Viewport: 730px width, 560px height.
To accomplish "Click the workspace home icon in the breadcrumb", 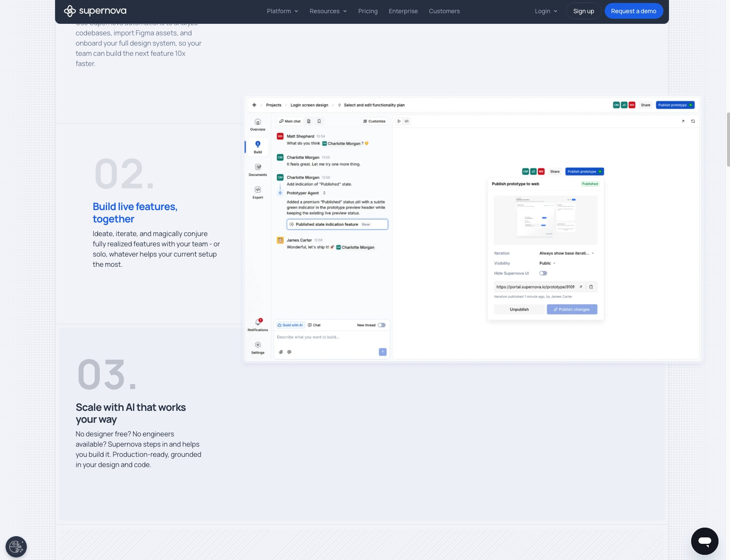I will pyautogui.click(x=254, y=105).
